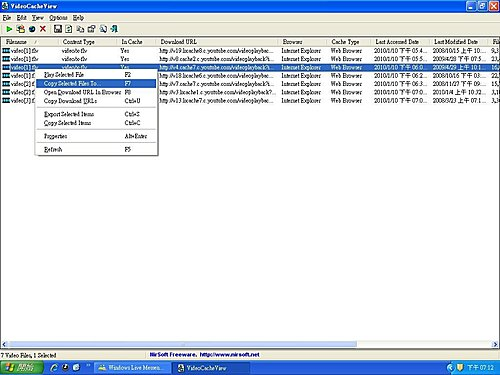
Task: Switch to Windows Live Messenger taskbar button
Action: point(132,368)
